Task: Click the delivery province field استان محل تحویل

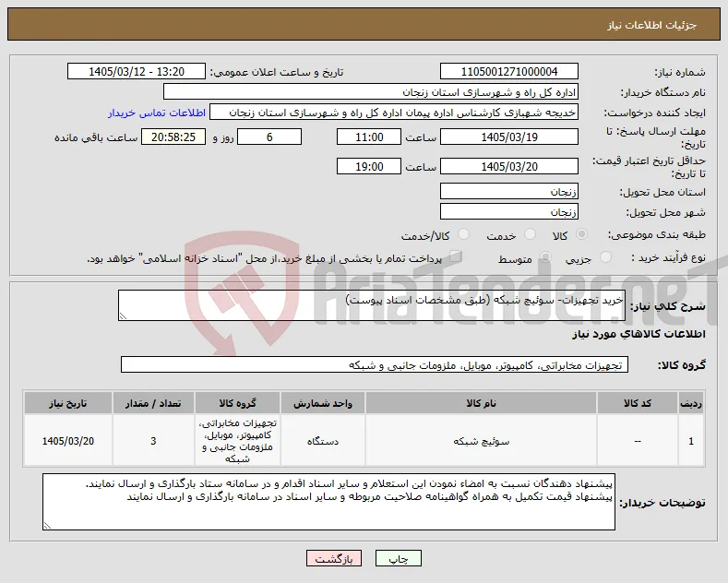Action: pyautogui.click(x=508, y=191)
